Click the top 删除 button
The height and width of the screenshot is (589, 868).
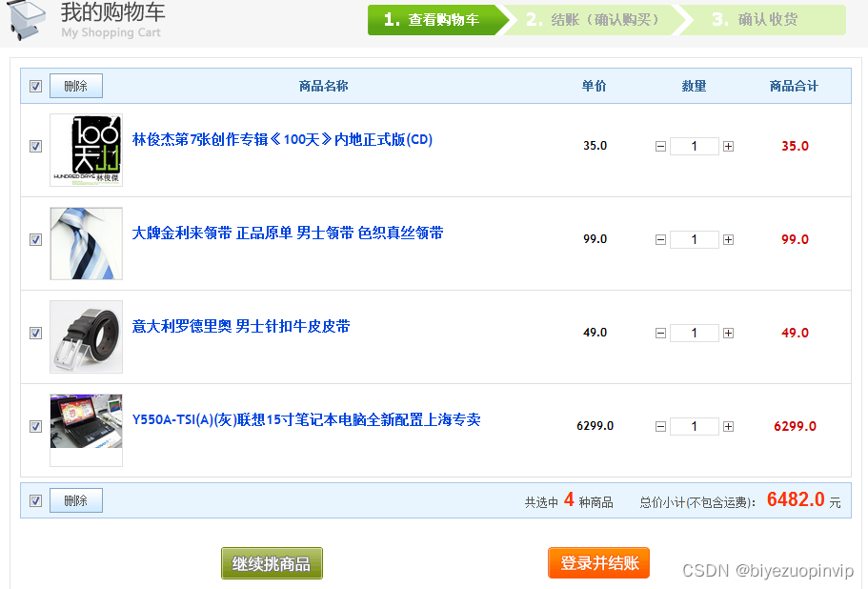[x=76, y=86]
